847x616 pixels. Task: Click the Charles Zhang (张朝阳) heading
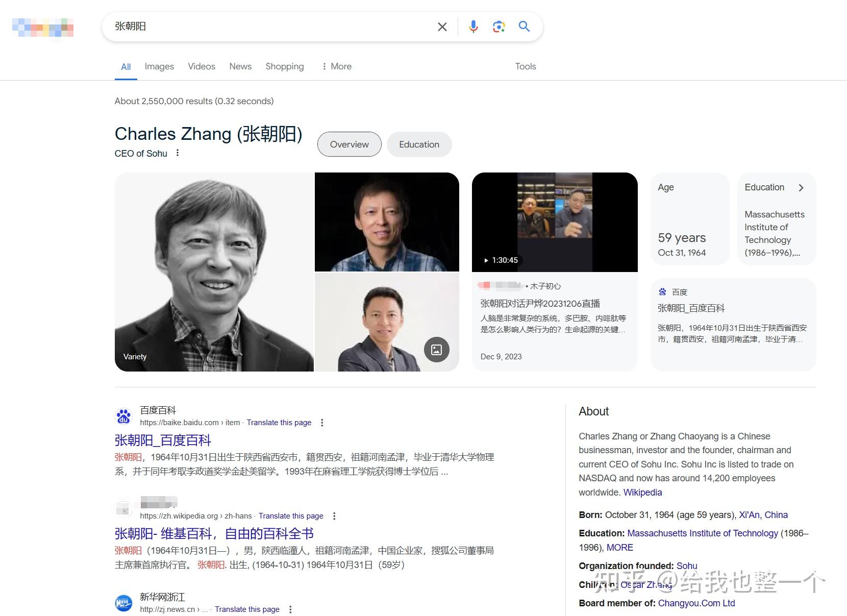click(x=208, y=134)
